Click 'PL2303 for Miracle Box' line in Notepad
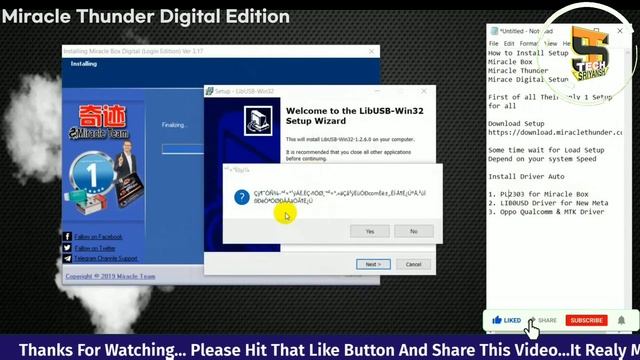 pos(538,194)
